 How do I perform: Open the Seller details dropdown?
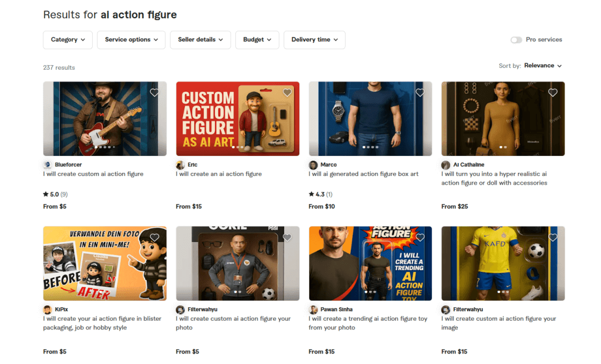tap(200, 40)
